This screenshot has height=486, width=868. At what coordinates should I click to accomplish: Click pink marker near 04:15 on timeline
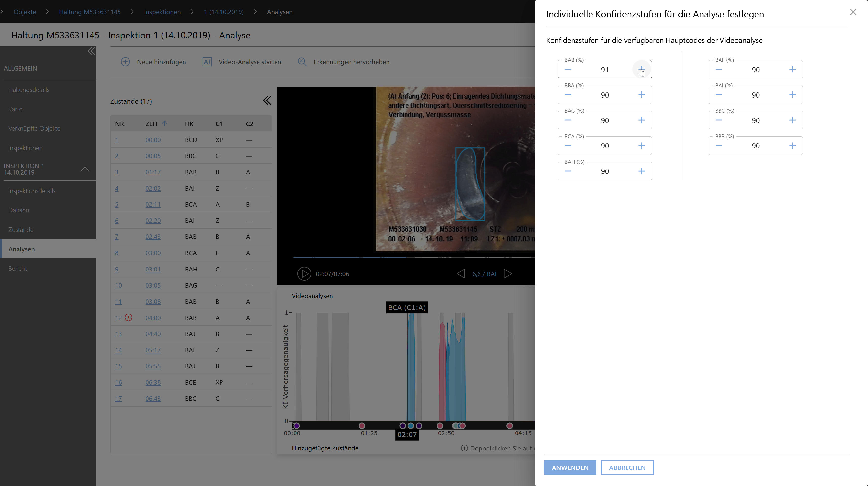tap(510, 426)
